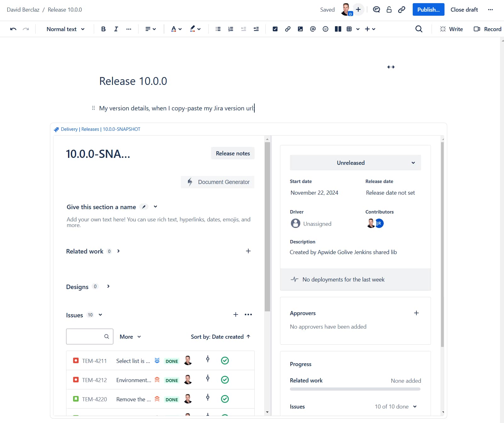Publish the draft

pyautogui.click(x=428, y=9)
